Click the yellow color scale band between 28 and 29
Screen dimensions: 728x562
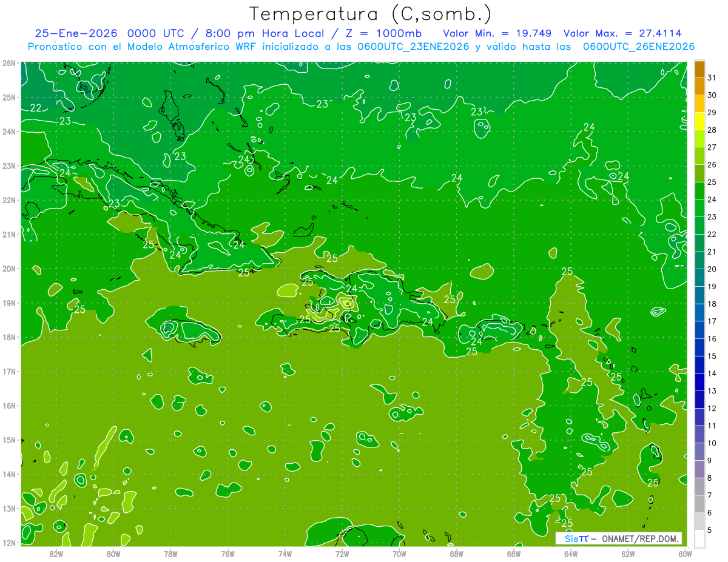click(x=699, y=121)
